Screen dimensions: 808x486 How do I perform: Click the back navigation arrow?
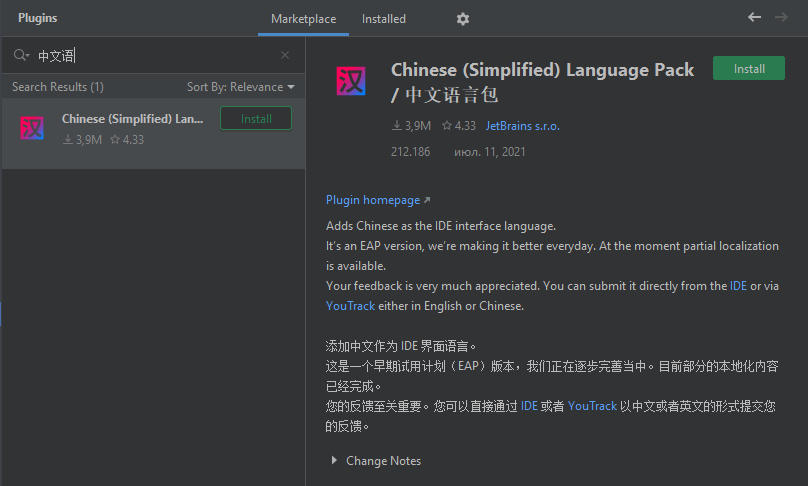[x=754, y=17]
